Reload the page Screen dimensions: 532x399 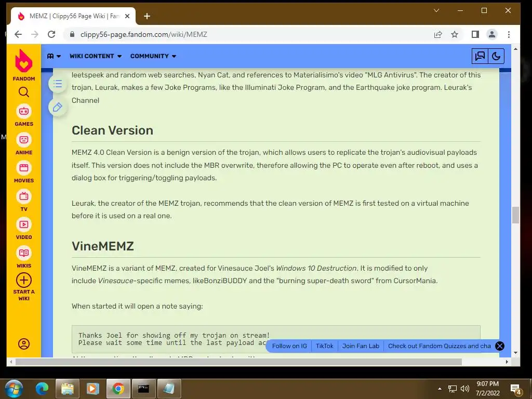point(51,34)
